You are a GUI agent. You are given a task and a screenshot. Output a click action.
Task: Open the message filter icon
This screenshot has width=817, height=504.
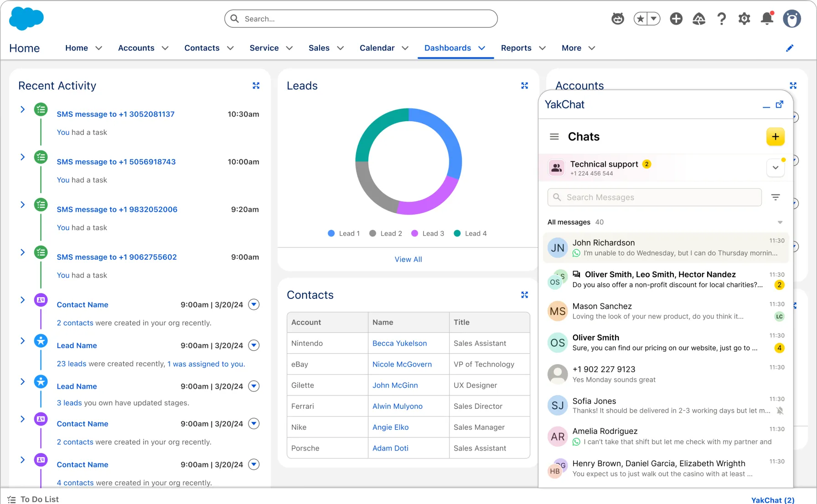pos(776,197)
